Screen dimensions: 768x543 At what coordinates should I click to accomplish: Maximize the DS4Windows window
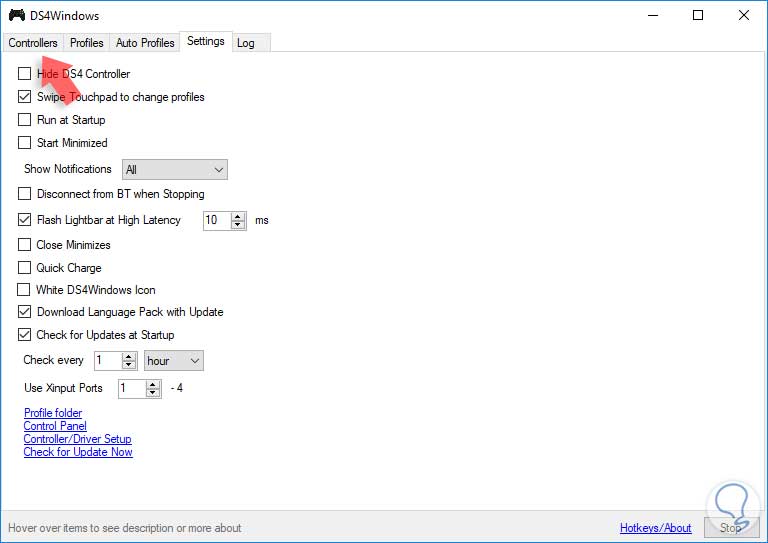click(698, 15)
